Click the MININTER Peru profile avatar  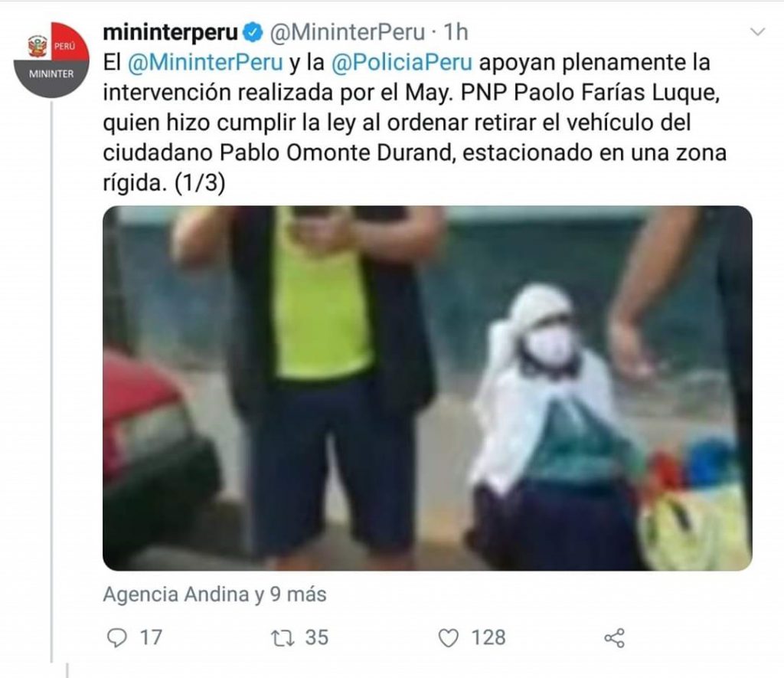(x=51, y=60)
